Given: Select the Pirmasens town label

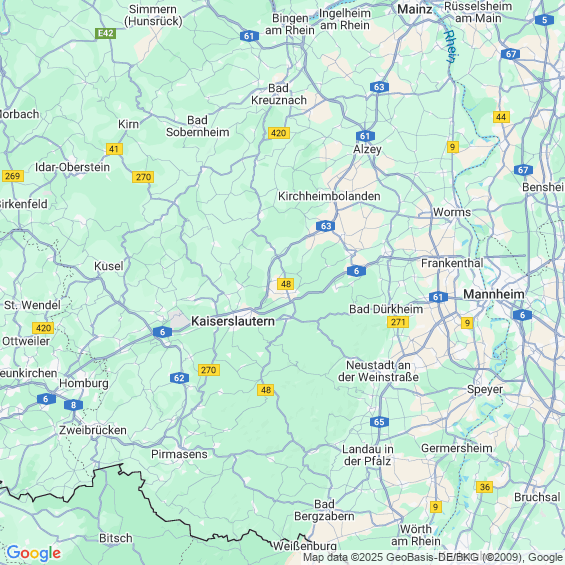Looking at the screenshot, I should click(179, 454).
